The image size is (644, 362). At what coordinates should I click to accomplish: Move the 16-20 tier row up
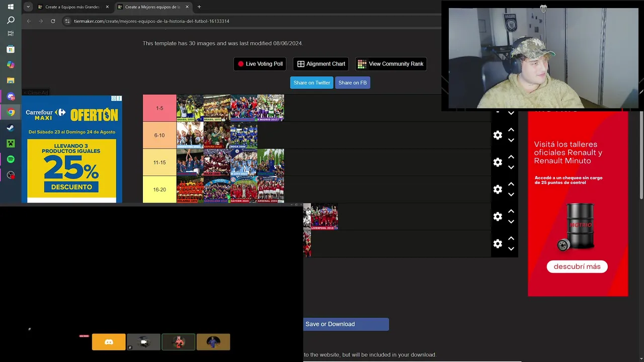[x=511, y=184]
